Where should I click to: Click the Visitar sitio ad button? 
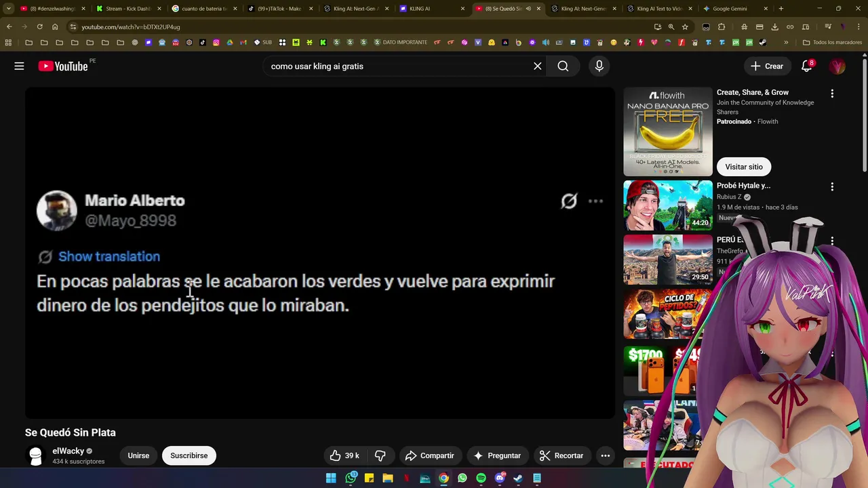[744, 167]
